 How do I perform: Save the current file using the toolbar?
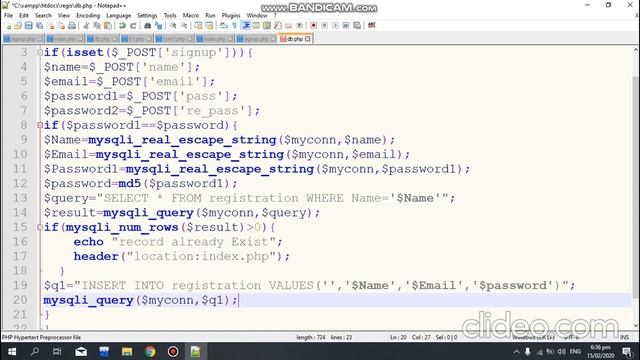(29, 25)
